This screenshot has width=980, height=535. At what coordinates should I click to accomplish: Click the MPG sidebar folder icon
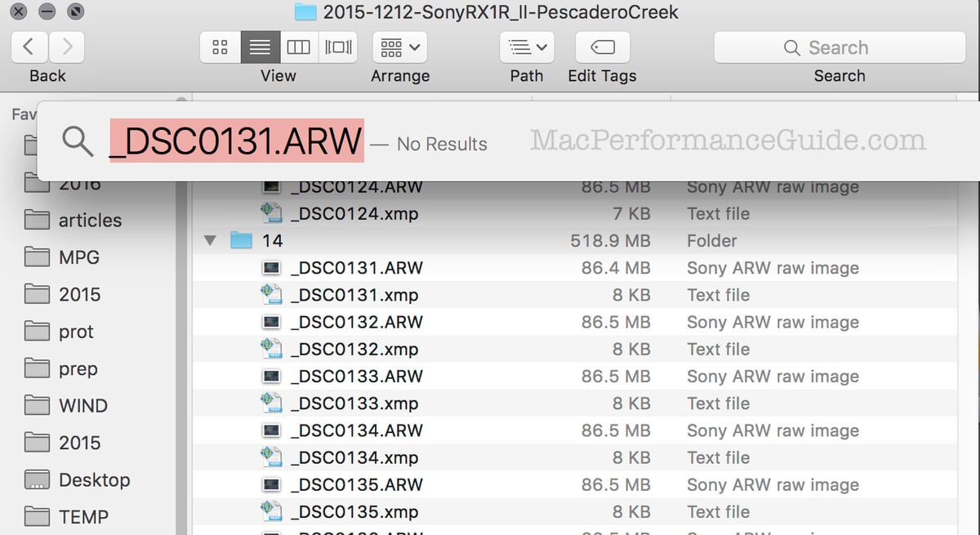37,257
